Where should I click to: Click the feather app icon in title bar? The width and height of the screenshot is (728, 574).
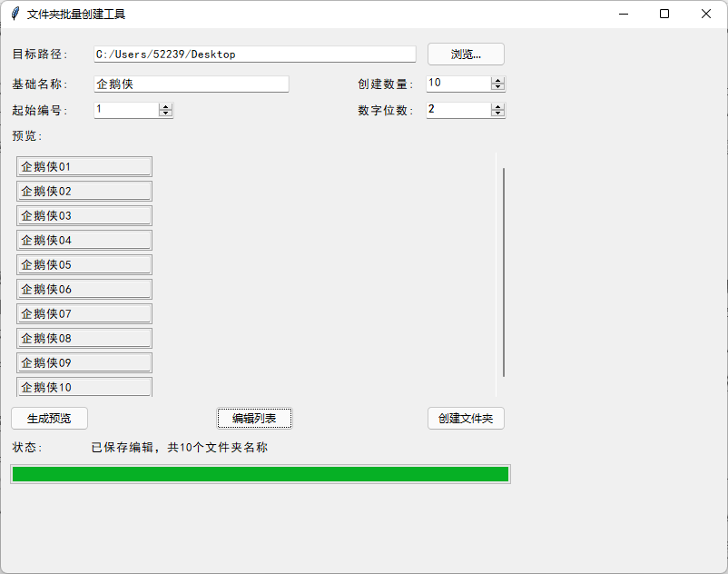coord(15,14)
